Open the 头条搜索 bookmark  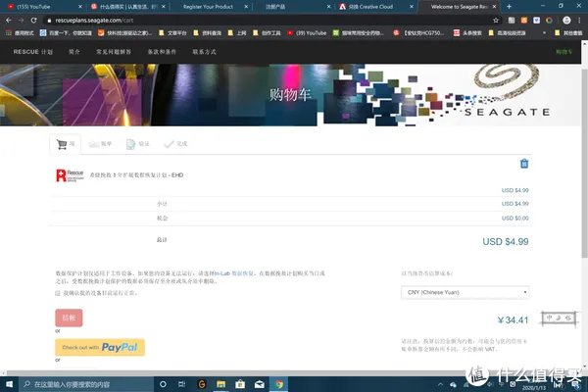(467, 33)
